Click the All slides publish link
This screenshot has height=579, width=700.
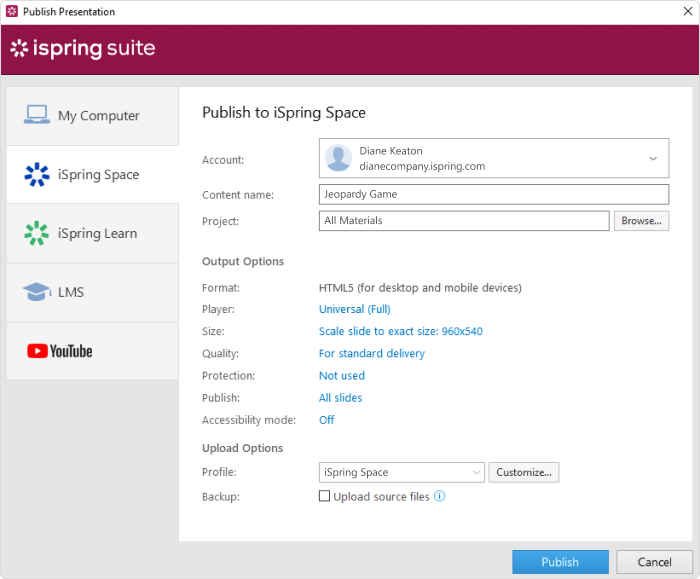point(340,398)
